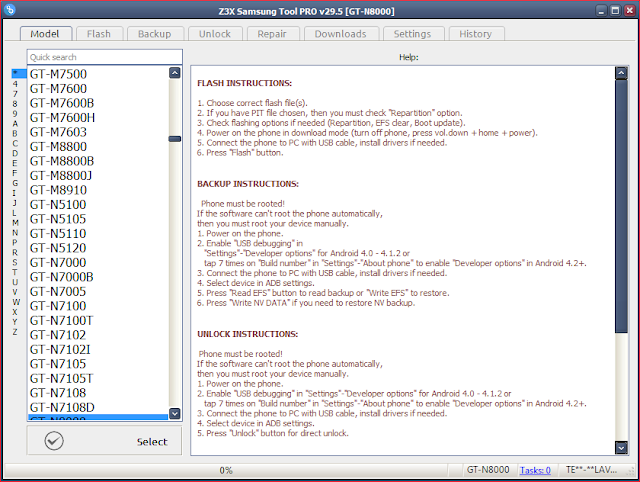Select GT-M7500 in model list

click(x=98, y=74)
